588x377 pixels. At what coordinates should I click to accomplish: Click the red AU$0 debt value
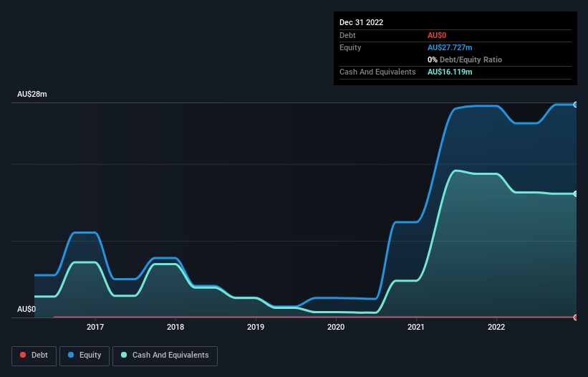(437, 35)
